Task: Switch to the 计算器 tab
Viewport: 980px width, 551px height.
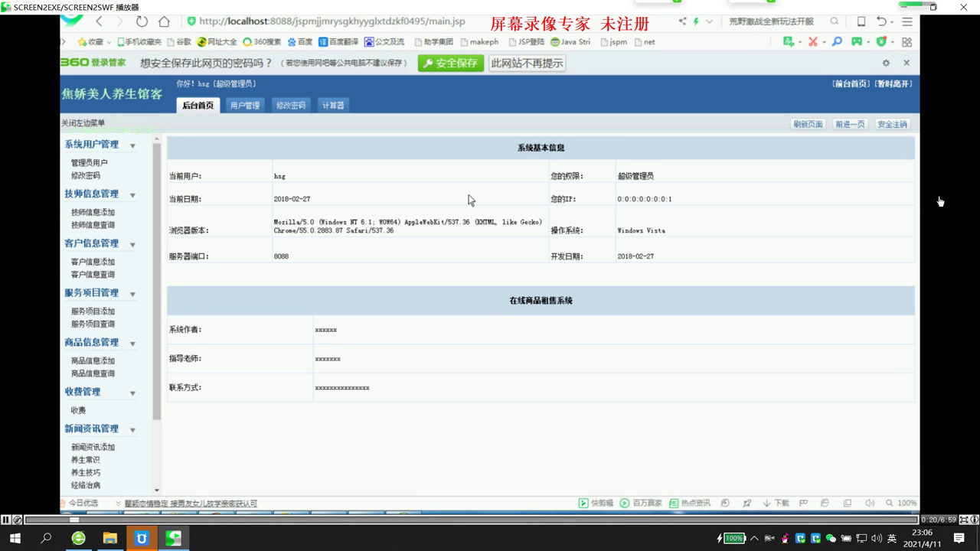Action: tap(333, 106)
